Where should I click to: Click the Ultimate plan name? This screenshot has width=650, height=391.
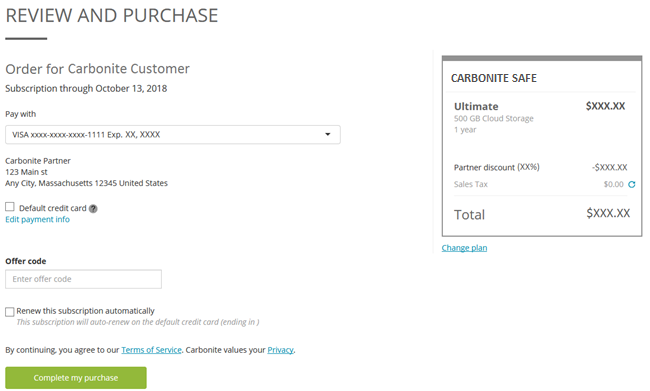[476, 107]
